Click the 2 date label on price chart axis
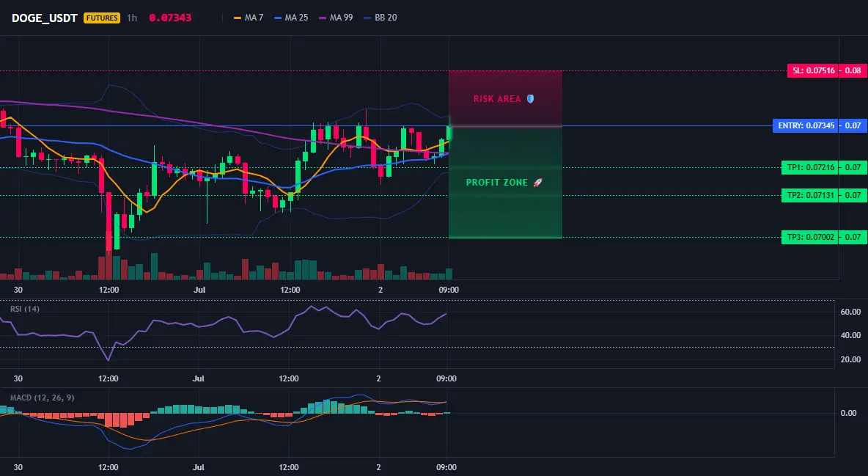The height and width of the screenshot is (476, 868). [380, 290]
